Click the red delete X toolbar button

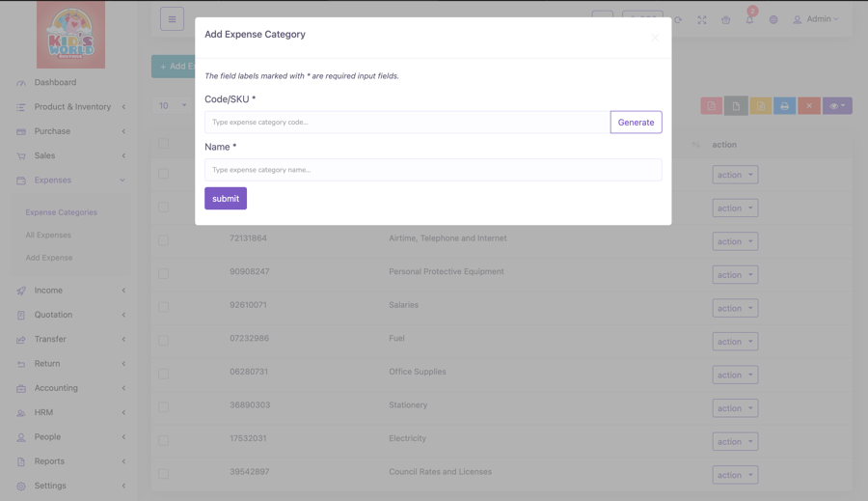coord(809,106)
